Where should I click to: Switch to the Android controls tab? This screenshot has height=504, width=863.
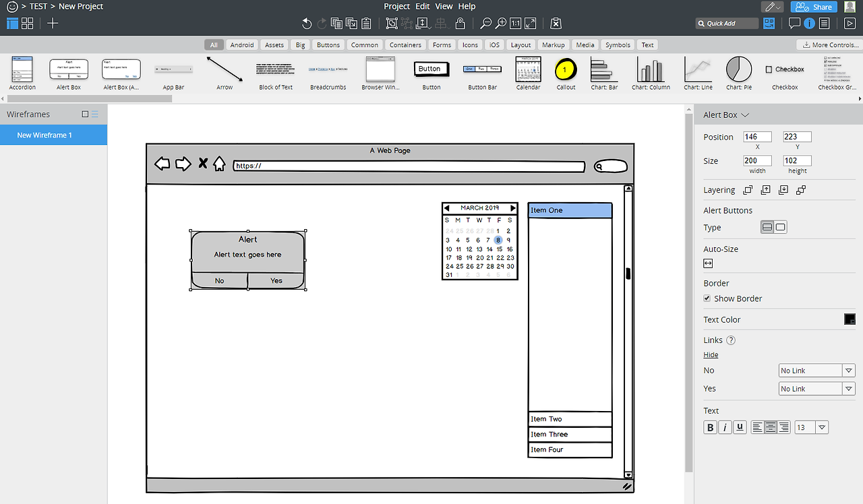(x=242, y=45)
